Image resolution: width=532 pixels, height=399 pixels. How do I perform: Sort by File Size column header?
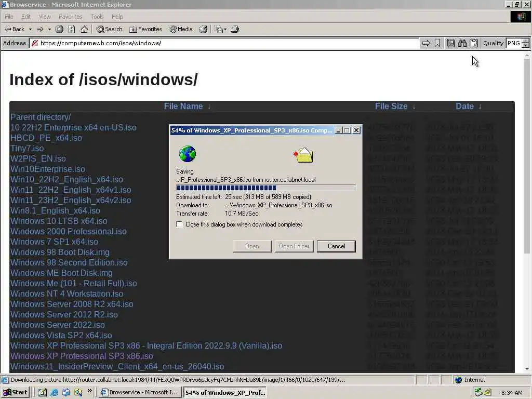(391, 106)
